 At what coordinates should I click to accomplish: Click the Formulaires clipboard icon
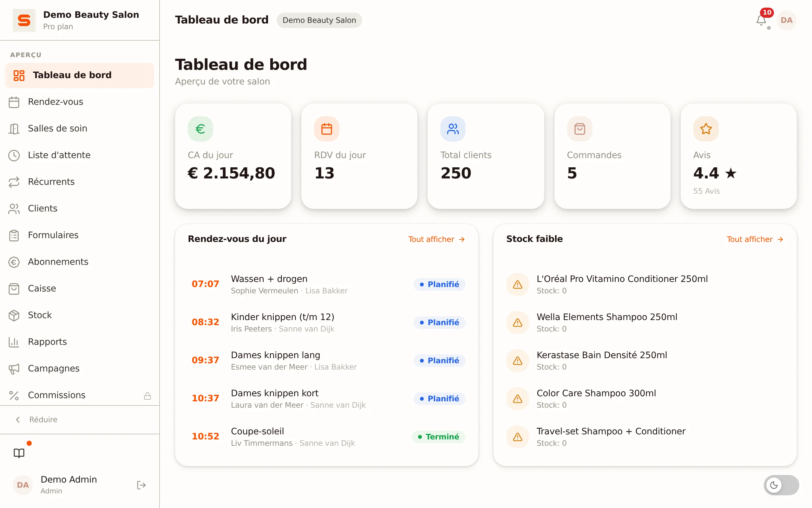14,235
